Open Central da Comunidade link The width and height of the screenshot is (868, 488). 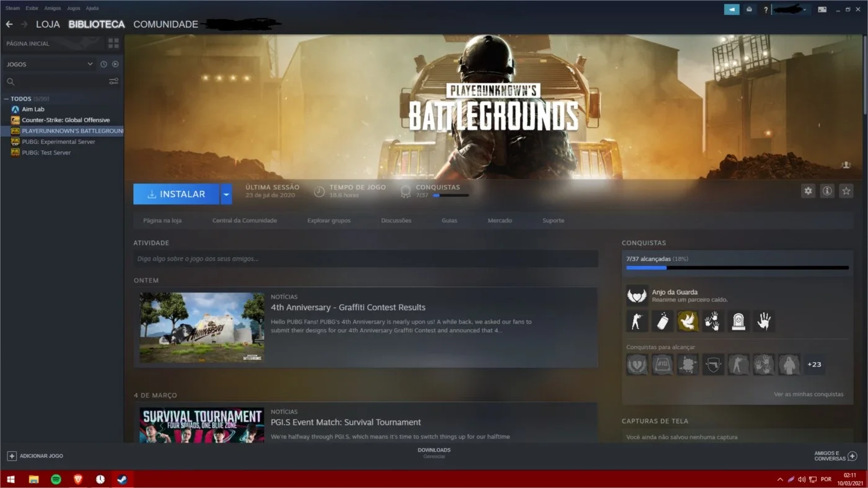pyautogui.click(x=244, y=221)
